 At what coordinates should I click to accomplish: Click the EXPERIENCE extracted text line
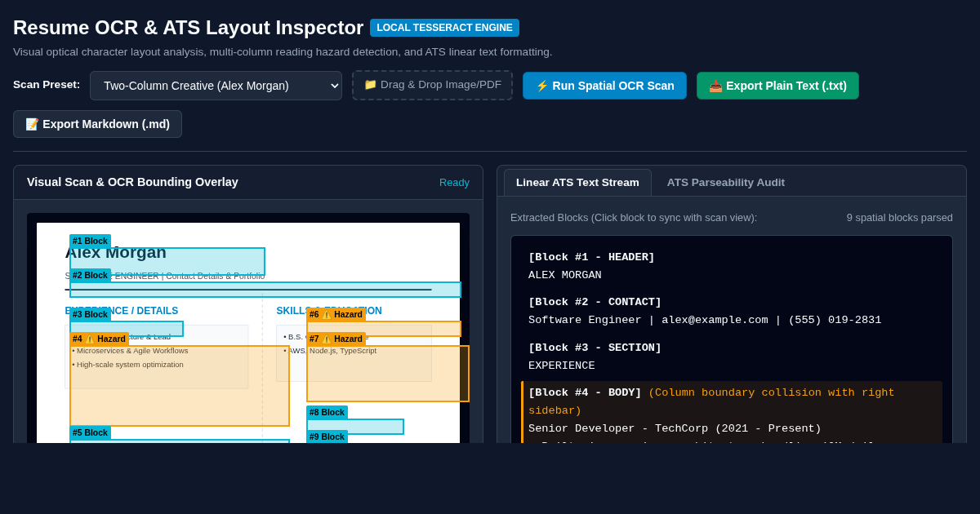coord(562,366)
